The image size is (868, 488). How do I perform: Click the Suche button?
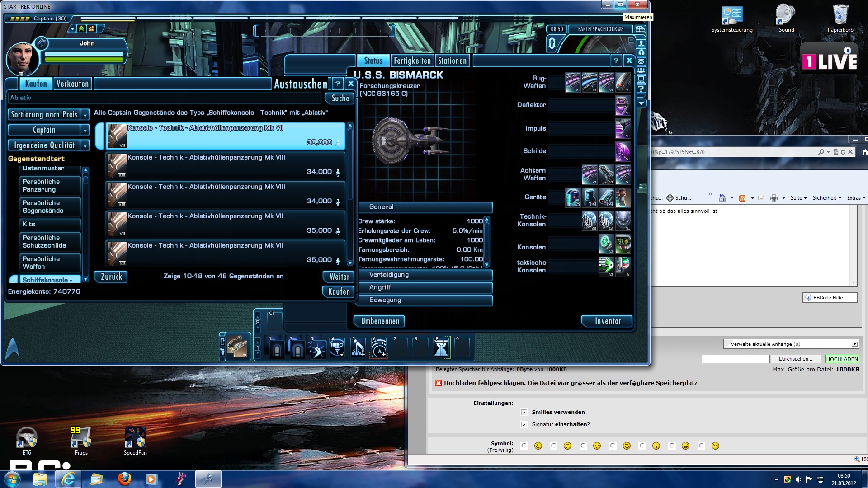tap(340, 99)
